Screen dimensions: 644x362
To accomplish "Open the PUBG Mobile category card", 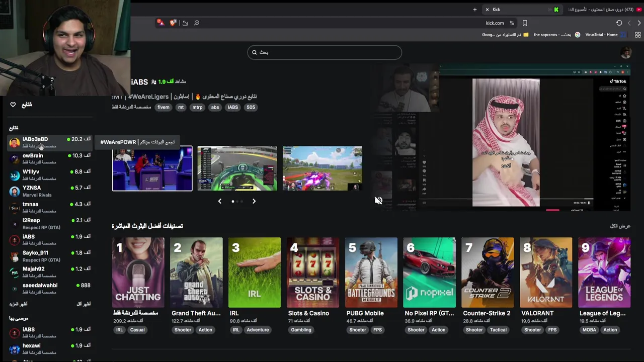I will coord(371,273).
